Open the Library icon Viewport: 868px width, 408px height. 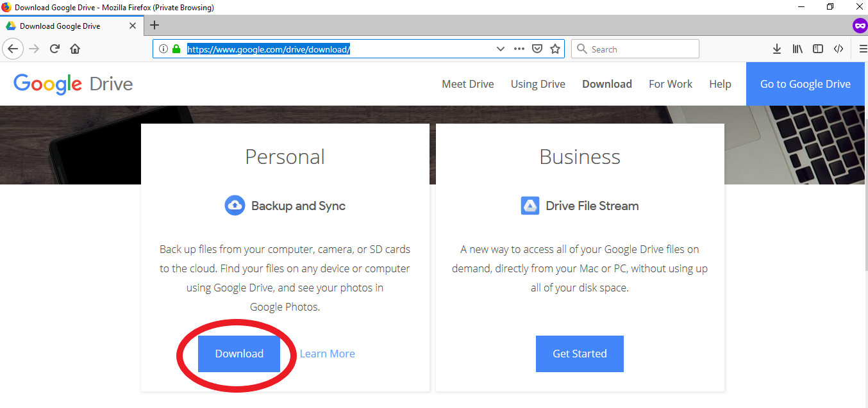[797, 49]
